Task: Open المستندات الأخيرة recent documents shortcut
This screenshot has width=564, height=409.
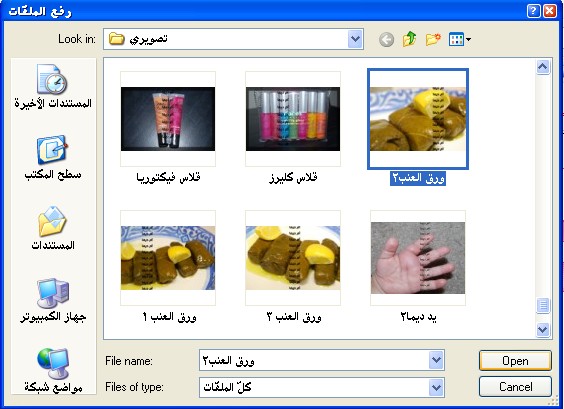Action: tap(53, 86)
